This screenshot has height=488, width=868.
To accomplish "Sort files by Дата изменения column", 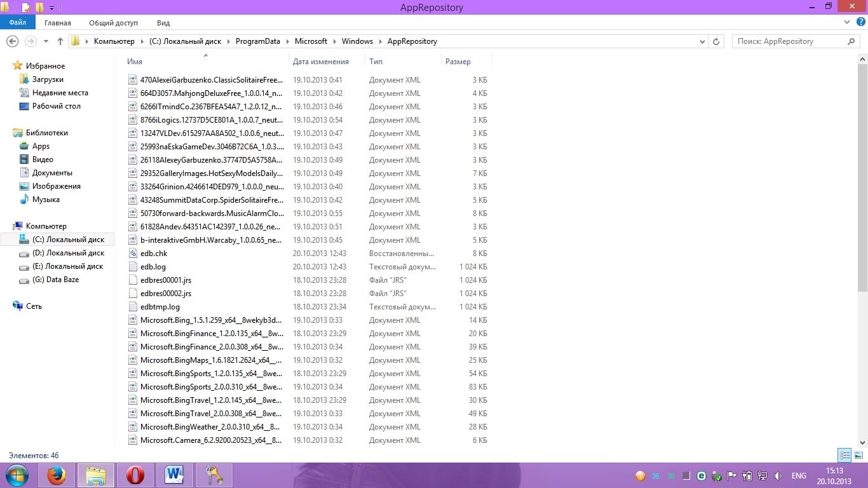I will tap(321, 62).
